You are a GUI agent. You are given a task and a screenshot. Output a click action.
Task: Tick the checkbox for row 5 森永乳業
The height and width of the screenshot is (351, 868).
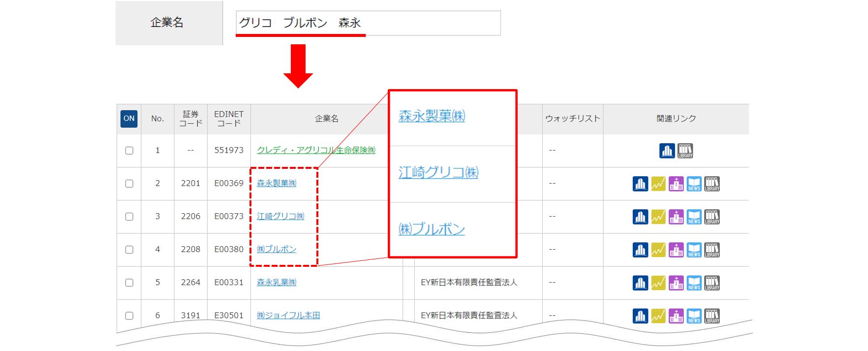(x=129, y=283)
